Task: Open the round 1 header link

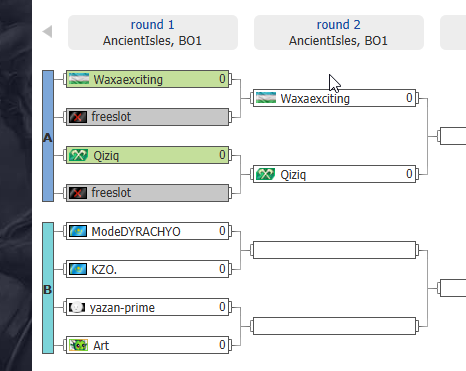Action: pyautogui.click(x=152, y=25)
